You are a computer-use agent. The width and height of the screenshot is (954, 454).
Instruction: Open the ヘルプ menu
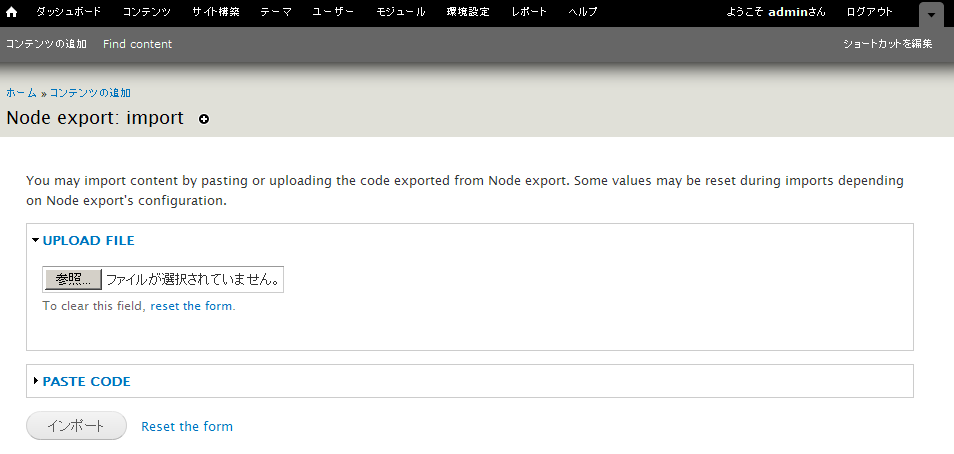pos(583,12)
